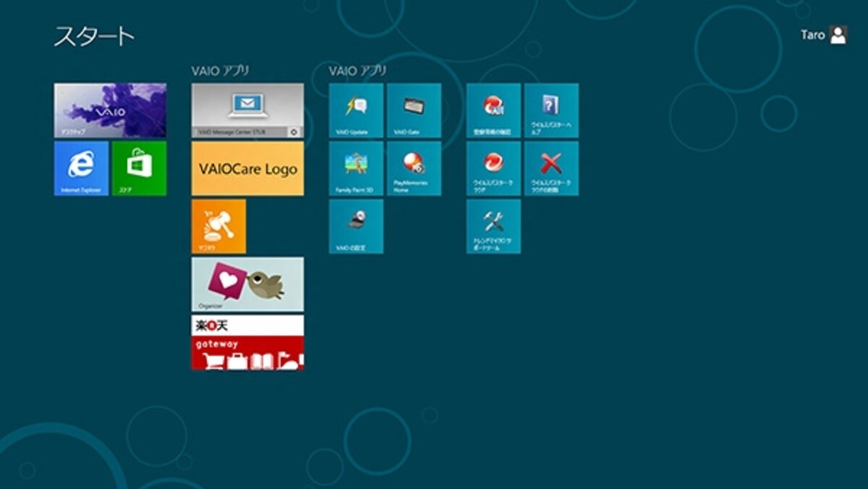Launch Internet Explorer tile

tap(81, 169)
